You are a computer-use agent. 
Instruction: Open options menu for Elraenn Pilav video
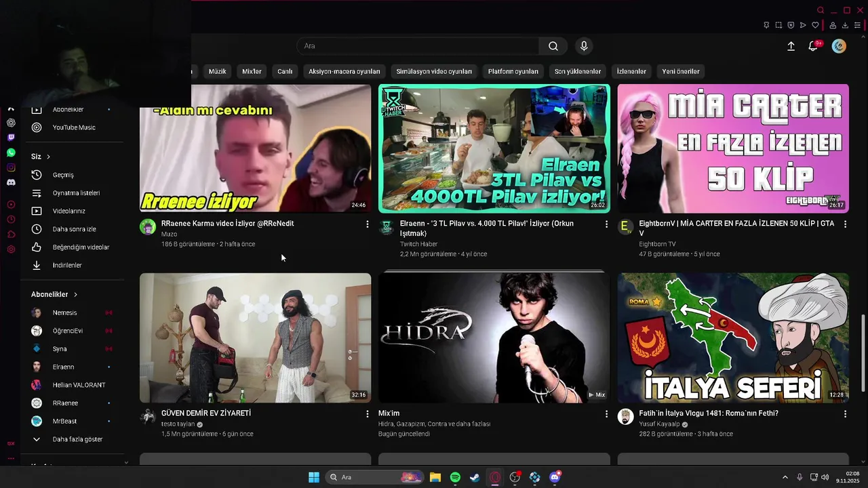pos(606,224)
